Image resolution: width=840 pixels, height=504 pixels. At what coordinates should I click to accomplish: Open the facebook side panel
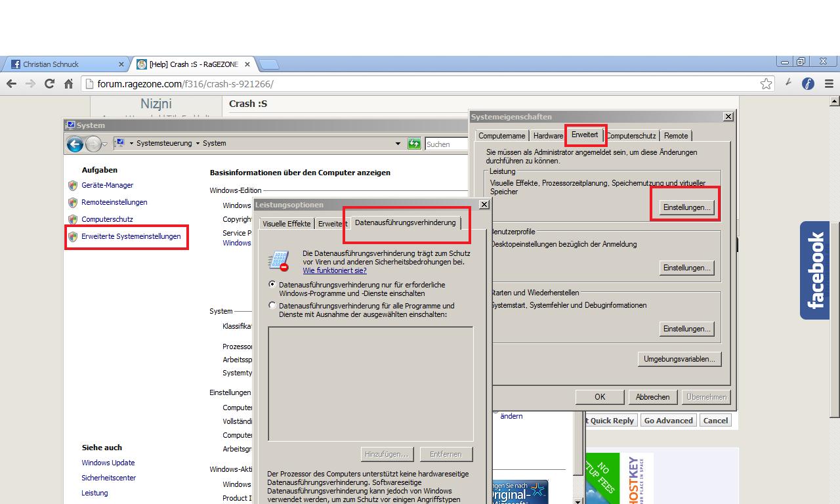click(x=814, y=270)
